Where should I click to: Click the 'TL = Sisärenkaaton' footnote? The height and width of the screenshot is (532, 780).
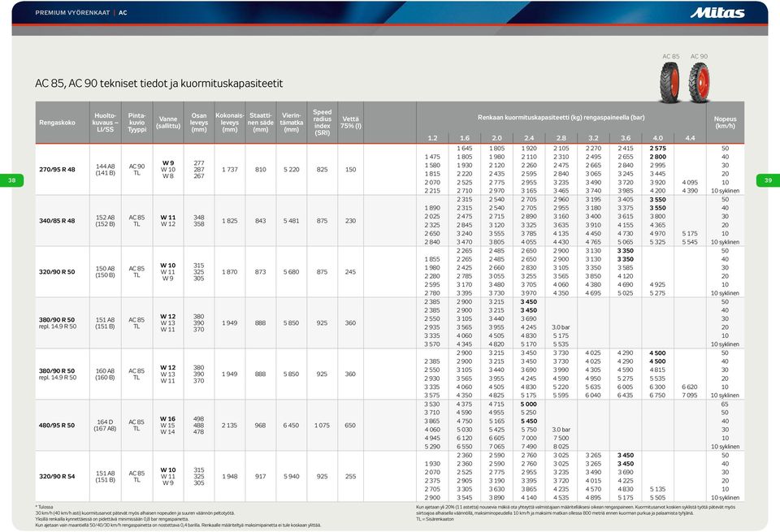[x=435, y=519]
